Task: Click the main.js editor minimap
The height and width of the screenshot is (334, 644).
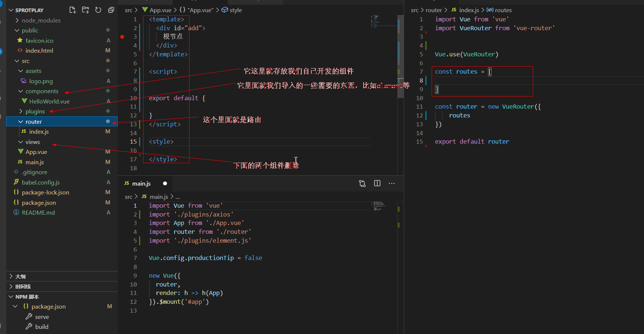Action: (x=384, y=205)
